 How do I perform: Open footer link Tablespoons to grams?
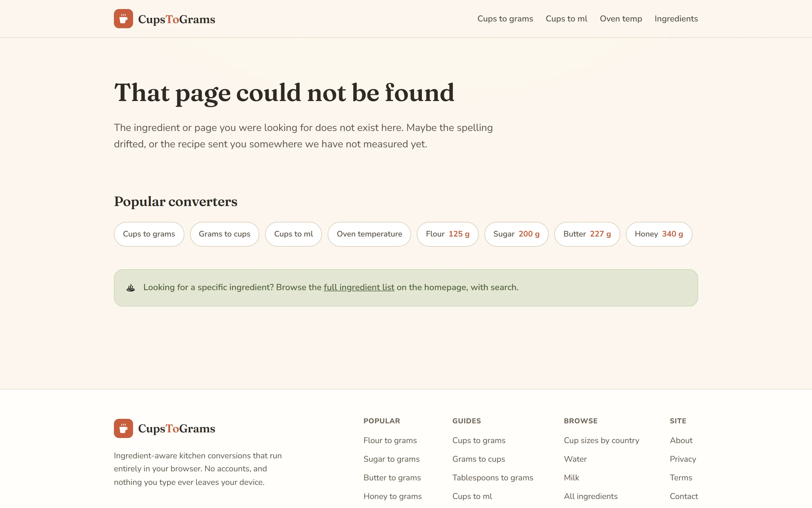493,478
